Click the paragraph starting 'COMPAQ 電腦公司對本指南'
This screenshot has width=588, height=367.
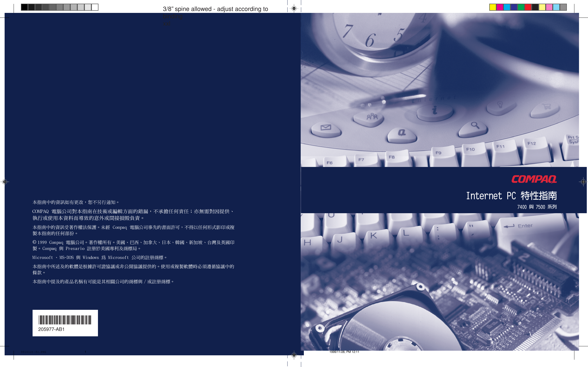[x=133, y=215]
